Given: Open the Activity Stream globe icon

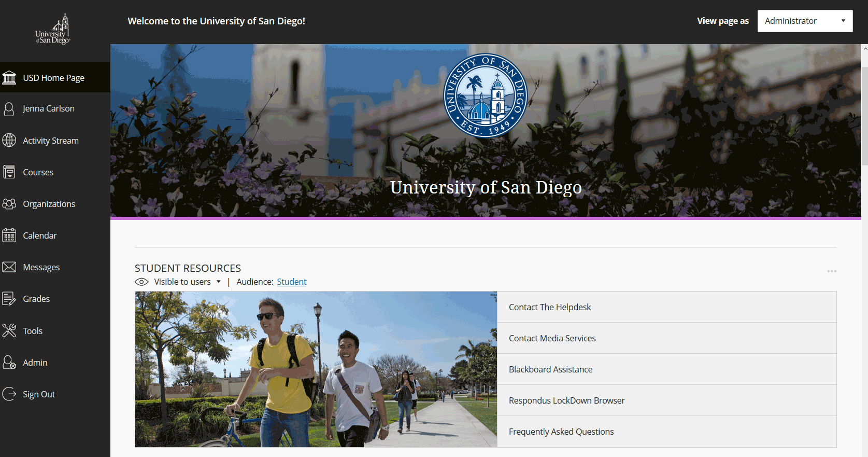Looking at the screenshot, I should click(x=9, y=141).
